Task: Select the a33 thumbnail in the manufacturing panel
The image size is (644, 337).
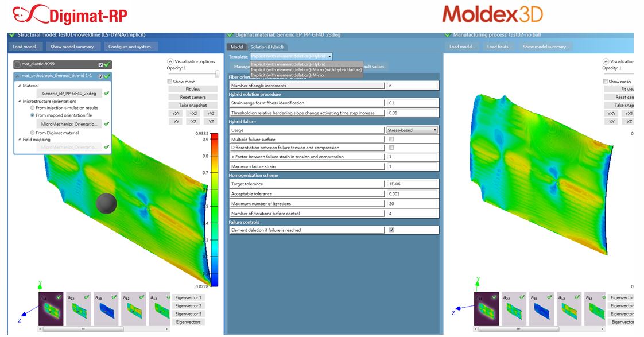Action: [541, 309]
